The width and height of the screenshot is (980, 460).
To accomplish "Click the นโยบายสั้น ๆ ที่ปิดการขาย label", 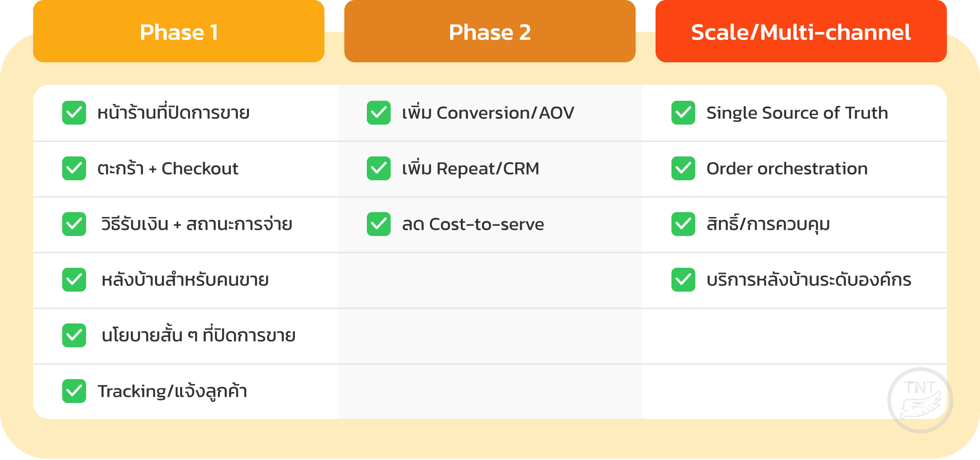I will coord(198,336).
